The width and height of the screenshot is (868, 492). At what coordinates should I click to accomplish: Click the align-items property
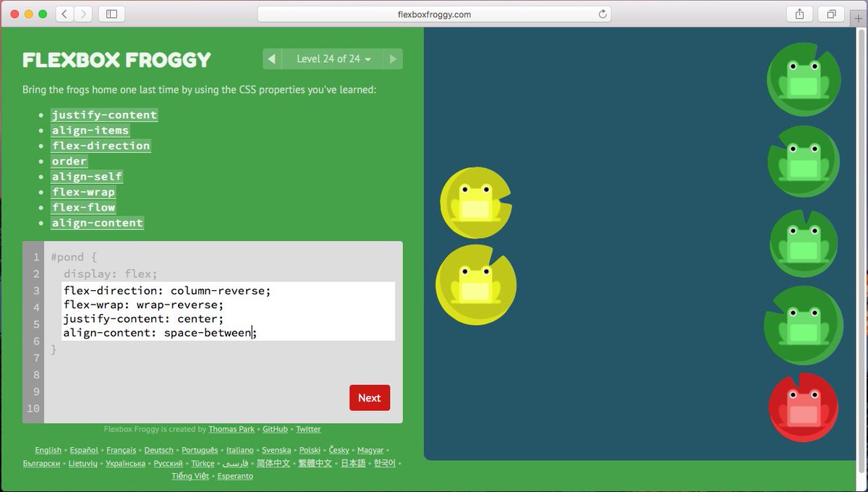[x=90, y=130]
